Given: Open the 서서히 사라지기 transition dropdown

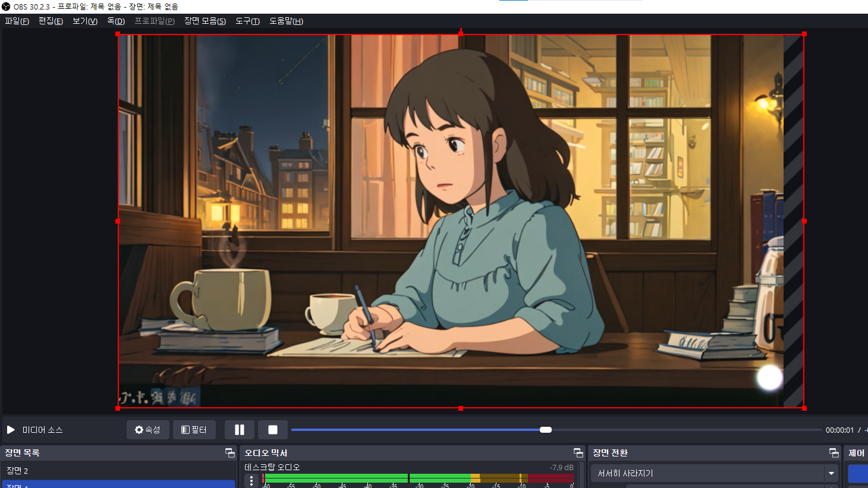Looking at the screenshot, I should click(714, 473).
